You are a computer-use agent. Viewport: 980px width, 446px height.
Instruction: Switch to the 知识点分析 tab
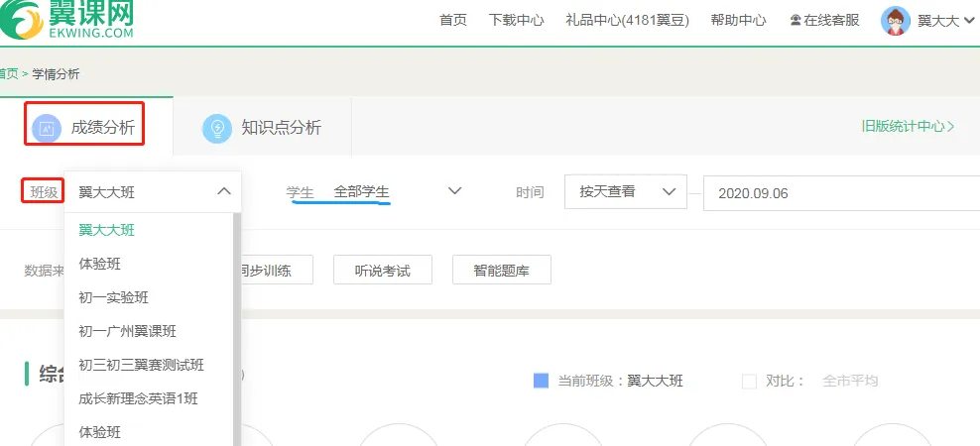(262, 128)
